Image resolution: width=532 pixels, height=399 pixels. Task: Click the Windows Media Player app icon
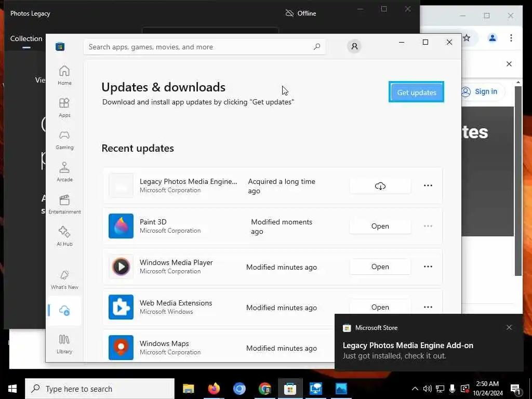pyautogui.click(x=121, y=267)
